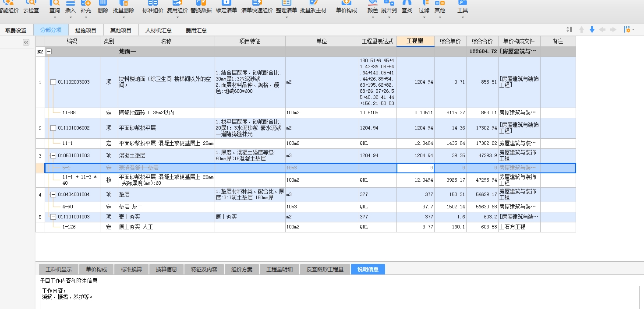This screenshot has height=309, width=644.
Task: Open the 工具 tools dropdown arrow
Action: click(x=463, y=18)
